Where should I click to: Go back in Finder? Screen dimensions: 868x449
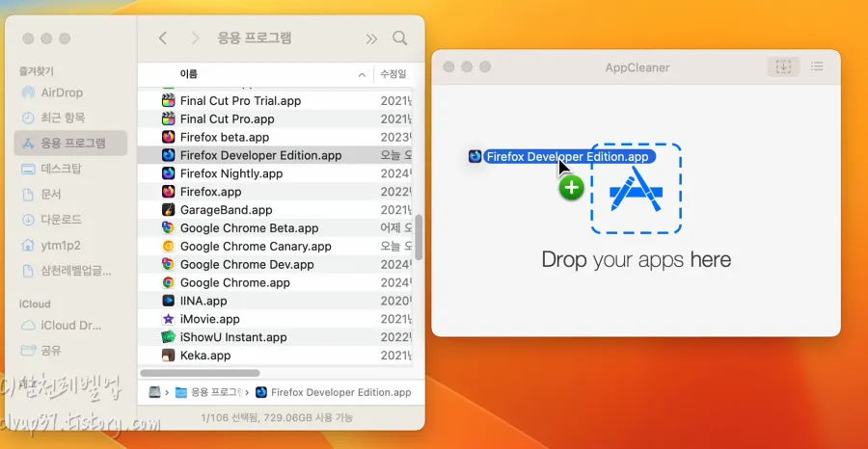coord(162,39)
